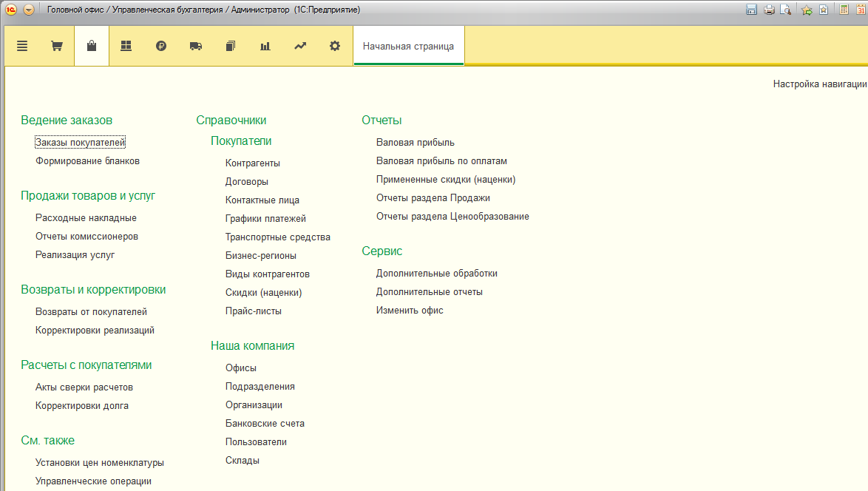Open the favorites list page-star icon
Screen dimensions: 868x491
click(x=824, y=10)
